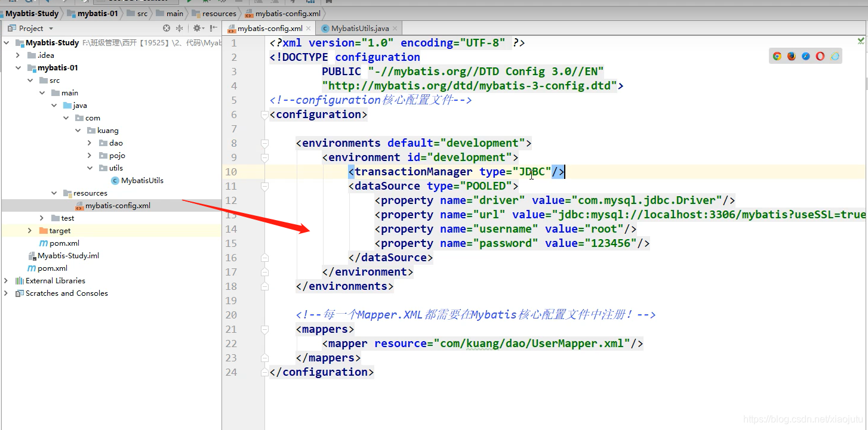Viewport: 868px width, 430px height.
Task: Fold the mappers block at line 21
Action: coord(264,329)
